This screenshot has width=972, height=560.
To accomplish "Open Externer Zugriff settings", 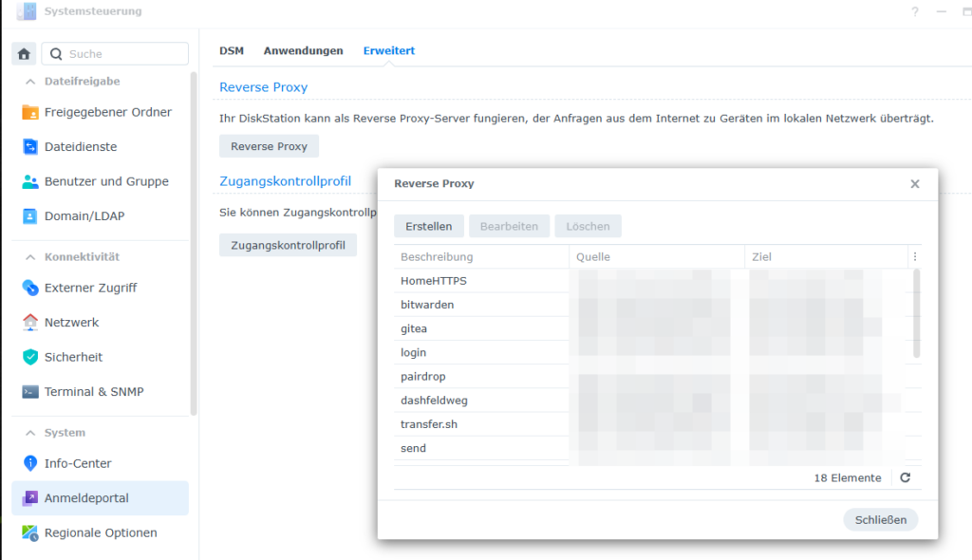I will coord(90,288).
